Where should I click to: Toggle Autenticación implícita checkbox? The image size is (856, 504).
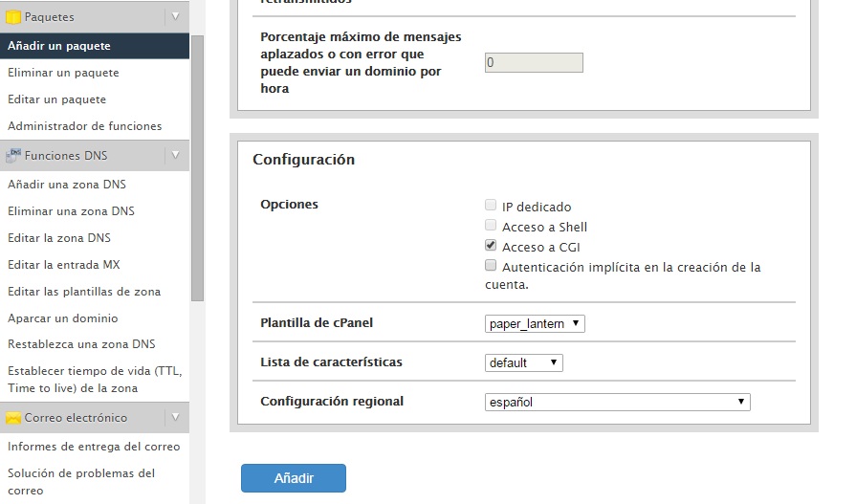[x=491, y=265]
